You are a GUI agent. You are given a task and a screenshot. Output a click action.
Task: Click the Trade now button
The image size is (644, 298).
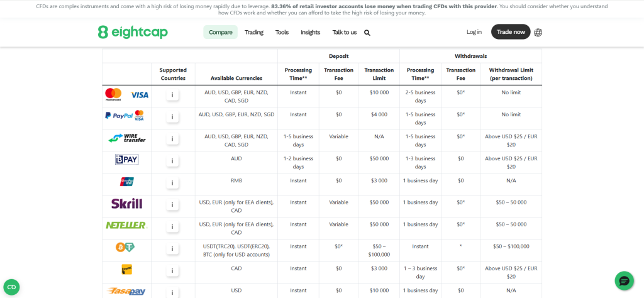point(510,32)
